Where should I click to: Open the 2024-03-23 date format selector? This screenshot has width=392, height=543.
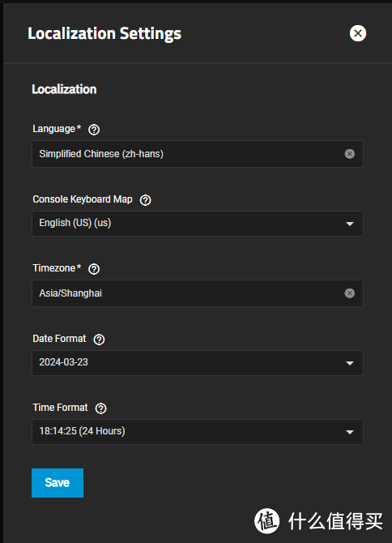[198, 362]
